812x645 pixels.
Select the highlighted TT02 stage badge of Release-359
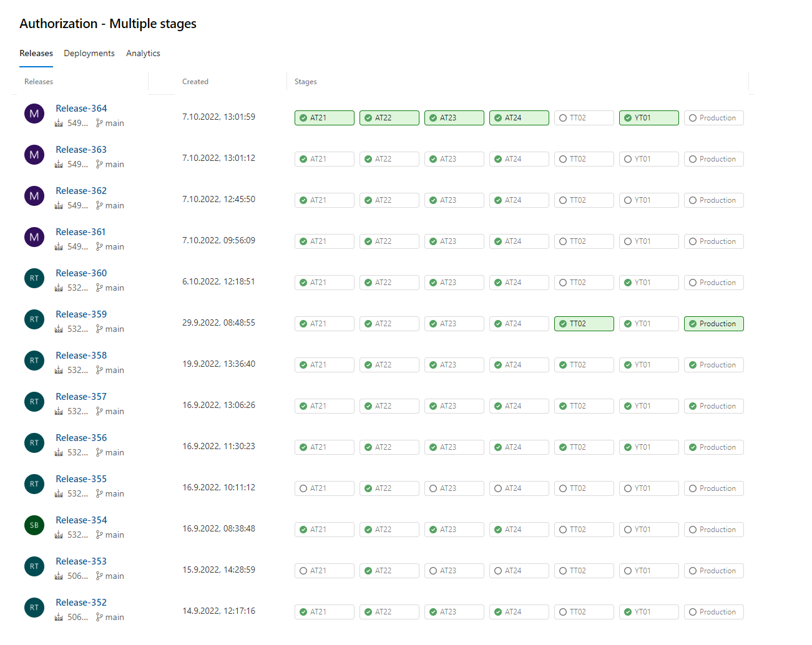coord(584,324)
